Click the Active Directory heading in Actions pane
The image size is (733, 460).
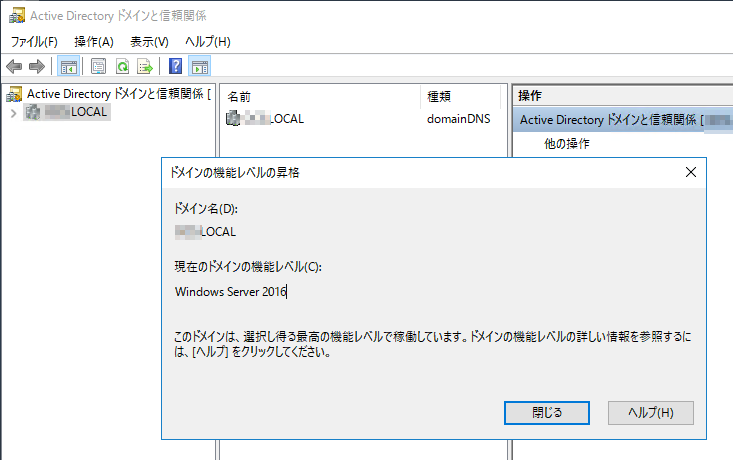(624, 120)
